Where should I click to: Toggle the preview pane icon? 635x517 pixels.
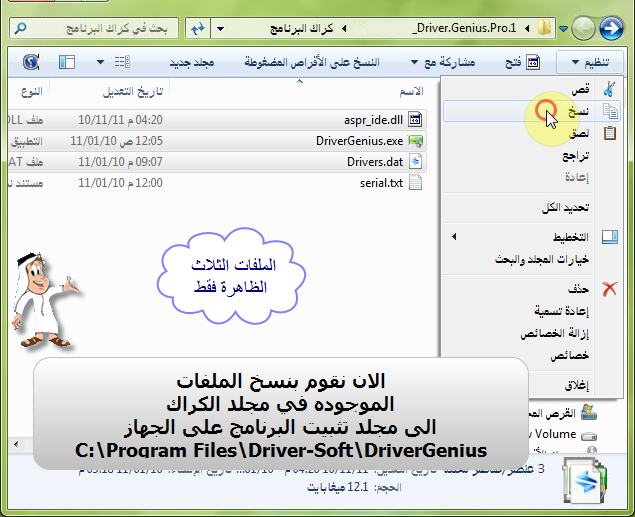[x=67, y=62]
